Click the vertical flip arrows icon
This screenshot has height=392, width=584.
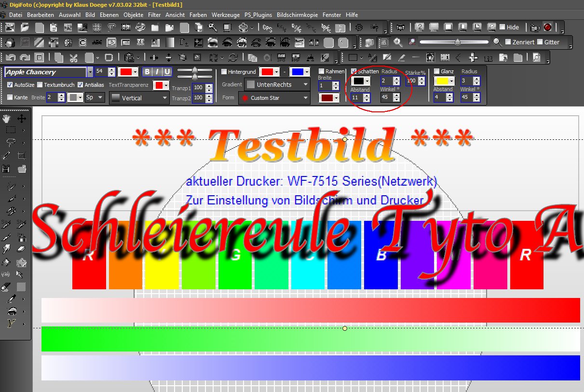(169, 57)
